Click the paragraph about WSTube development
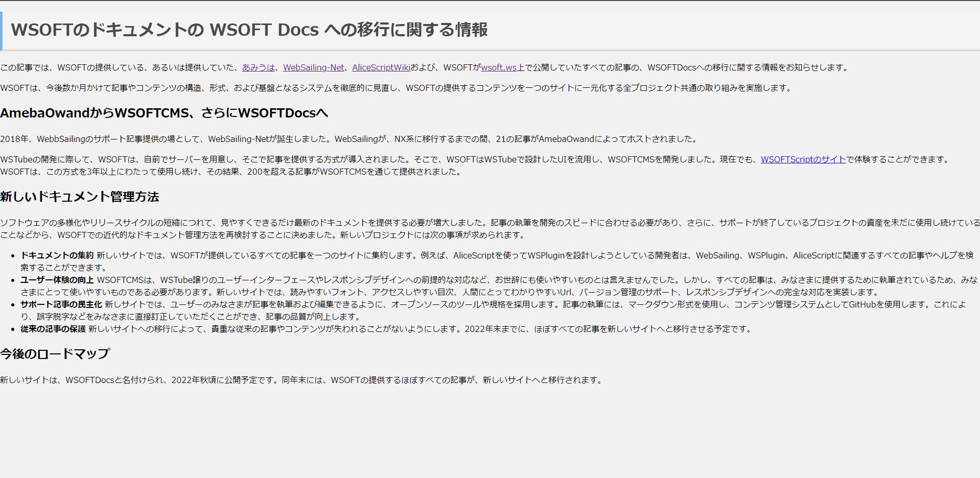The image size is (980, 478). 307,159
